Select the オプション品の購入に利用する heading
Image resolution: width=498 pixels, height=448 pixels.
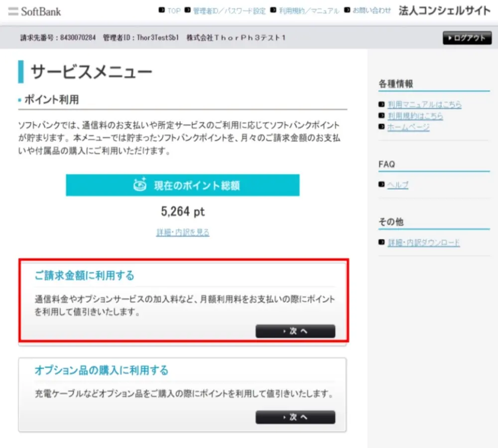point(101,370)
